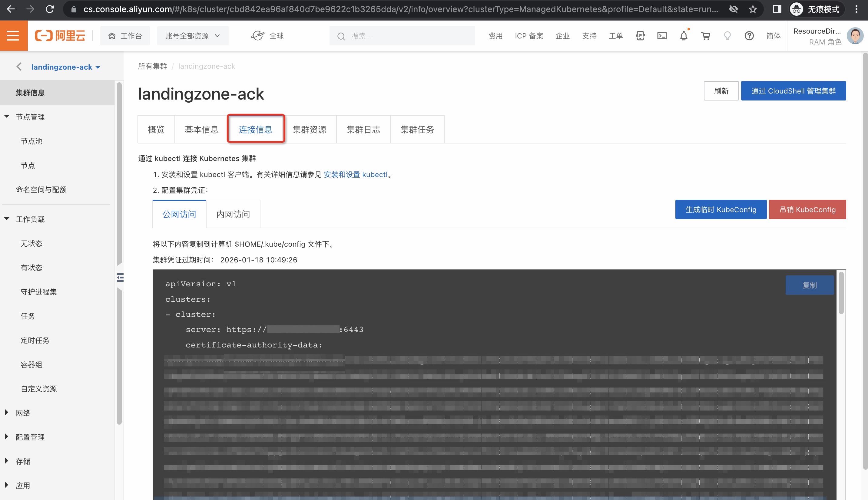
Task: Collapse the sidebar with the toggle handle
Action: [x=120, y=278]
